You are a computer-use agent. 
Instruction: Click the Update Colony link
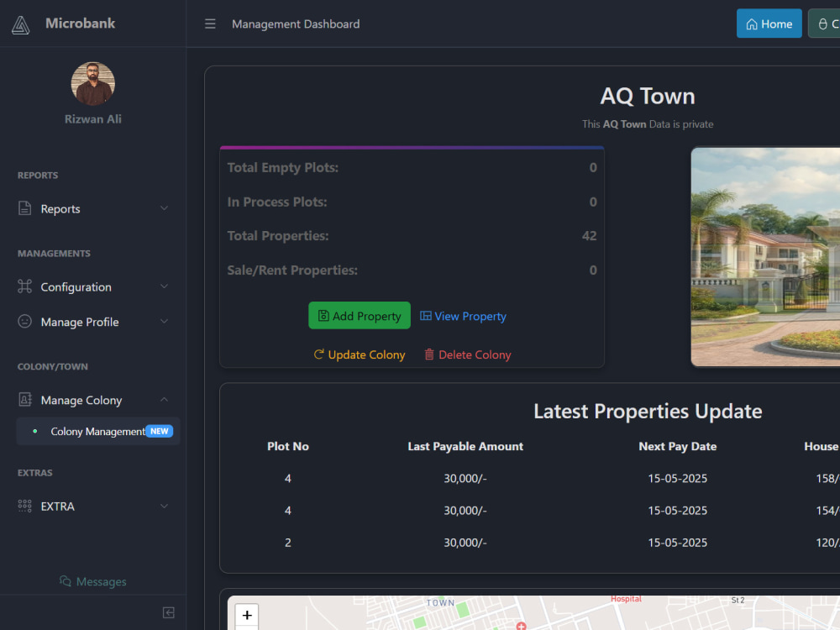pyautogui.click(x=360, y=354)
